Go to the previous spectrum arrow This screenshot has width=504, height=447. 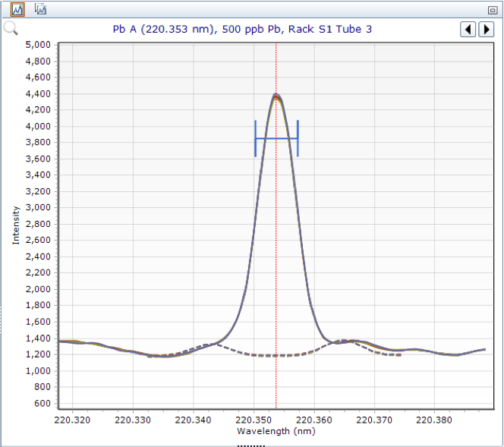click(468, 30)
